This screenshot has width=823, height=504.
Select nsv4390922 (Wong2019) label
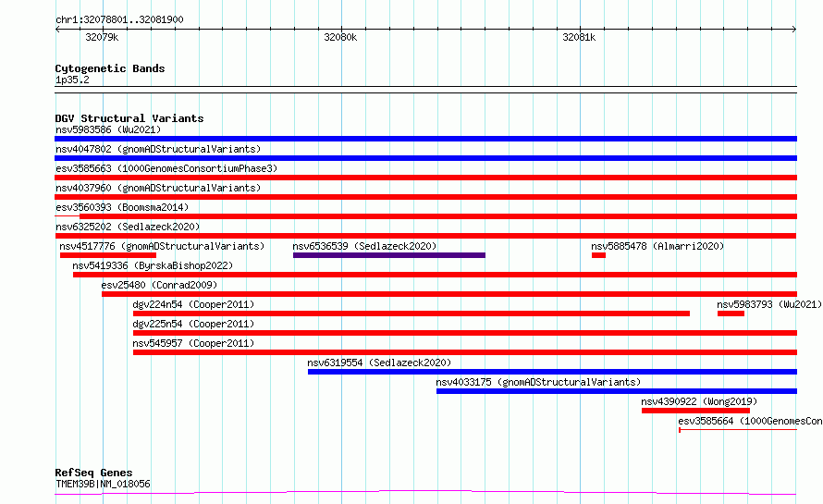(x=698, y=401)
